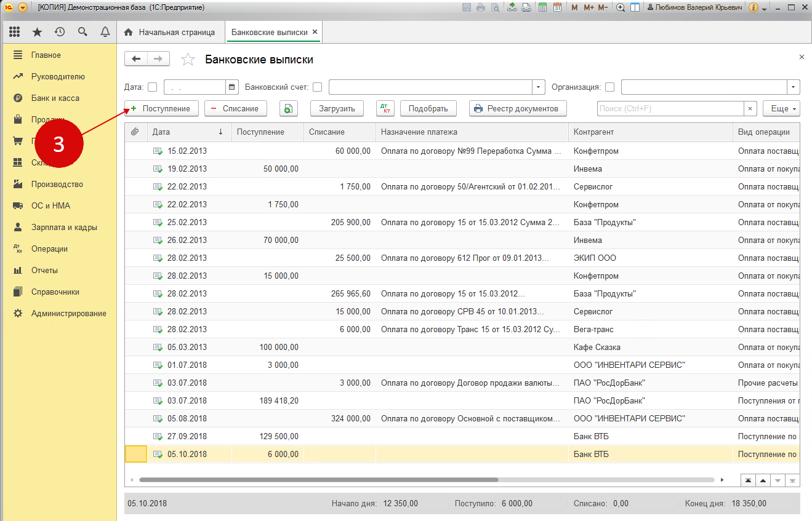Expand the Организация dropdown arrow

click(794, 87)
